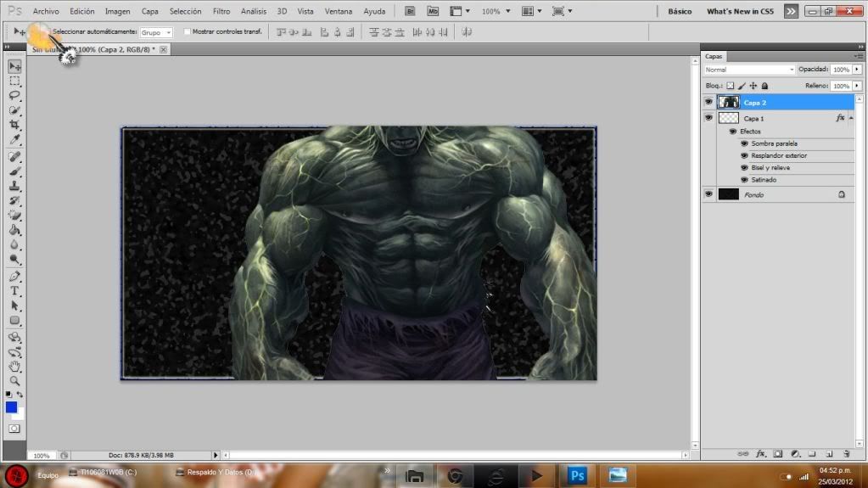Enable 'Seleccionar automáticamente' checkbox
868x488 pixels.
click(48, 31)
